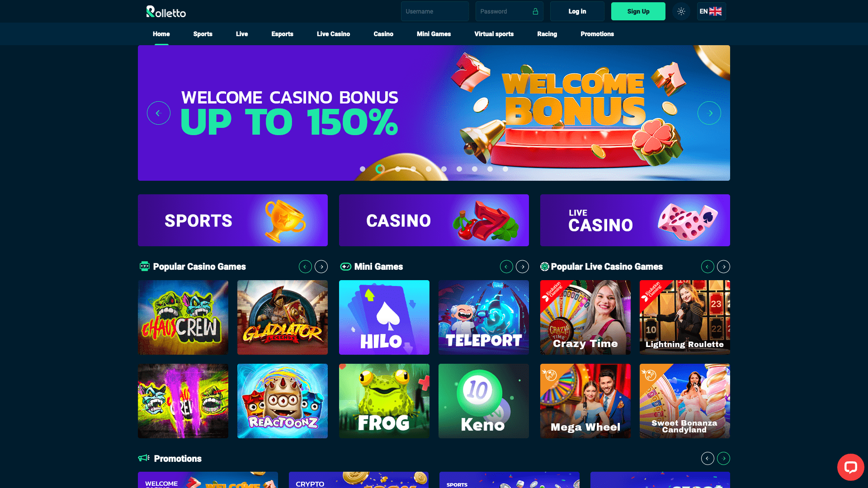This screenshot has width=868, height=488.
Task: Show next Popular Live Casino Games
Action: (x=724, y=267)
